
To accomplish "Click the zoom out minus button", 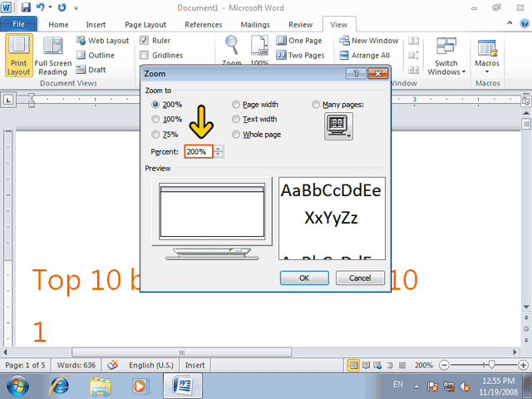I will [444, 366].
